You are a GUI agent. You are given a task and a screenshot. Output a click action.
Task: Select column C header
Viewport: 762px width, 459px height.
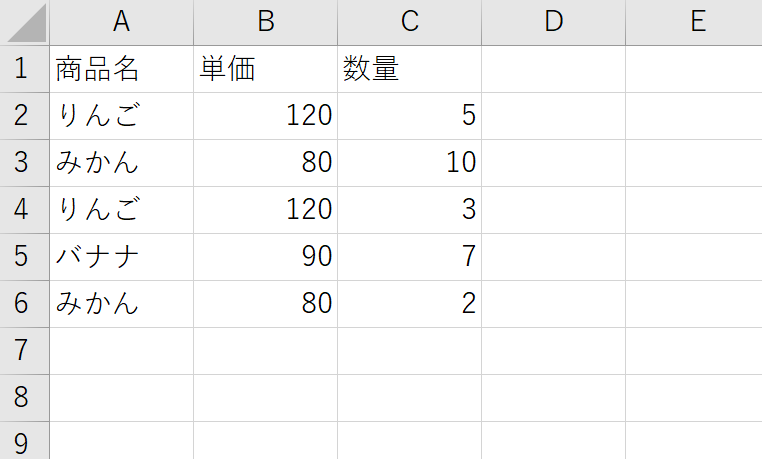pyautogui.click(x=410, y=22)
